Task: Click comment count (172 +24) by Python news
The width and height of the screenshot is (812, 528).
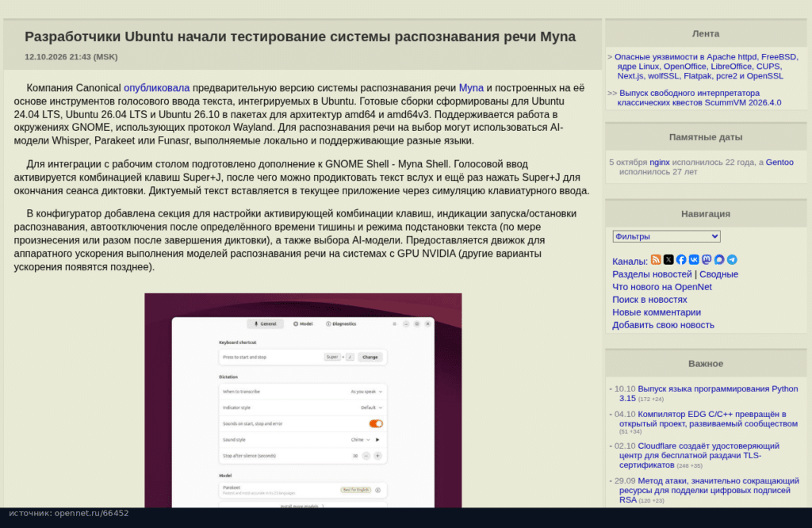Action: coord(650,399)
